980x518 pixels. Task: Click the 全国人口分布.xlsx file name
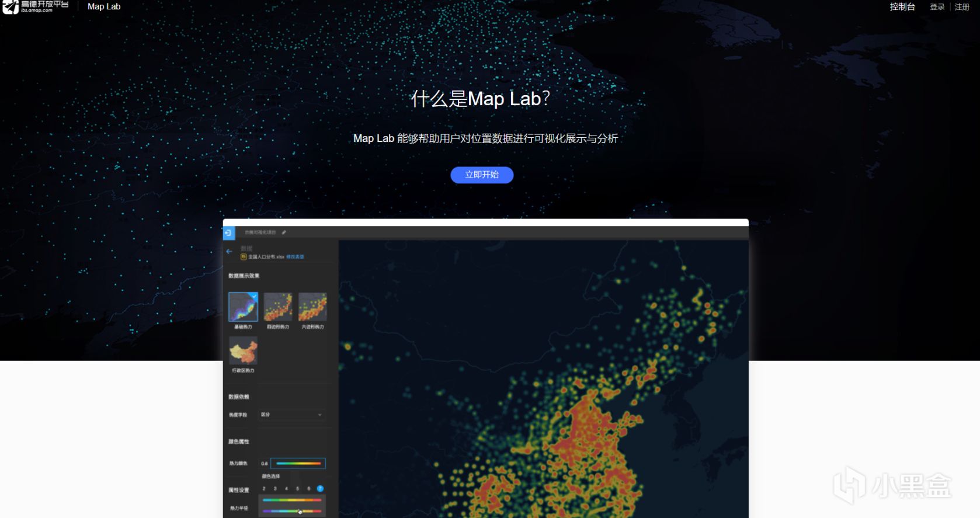pos(266,257)
